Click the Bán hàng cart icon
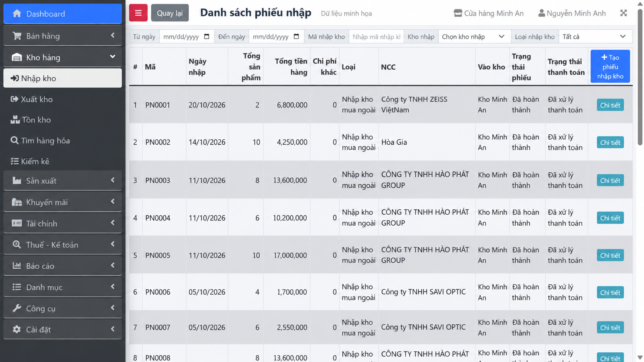Image resolution: width=644 pixels, height=362 pixels. [17, 36]
